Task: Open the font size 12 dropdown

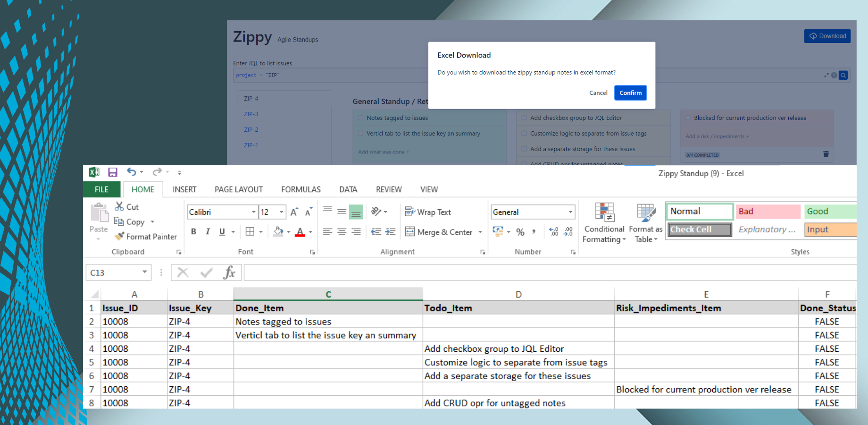Action: [282, 212]
